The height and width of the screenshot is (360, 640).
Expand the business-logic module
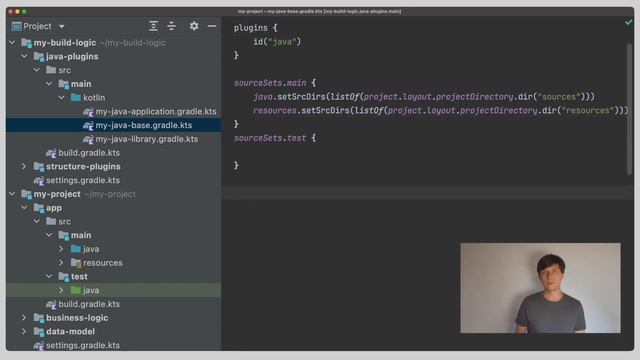tap(24, 318)
